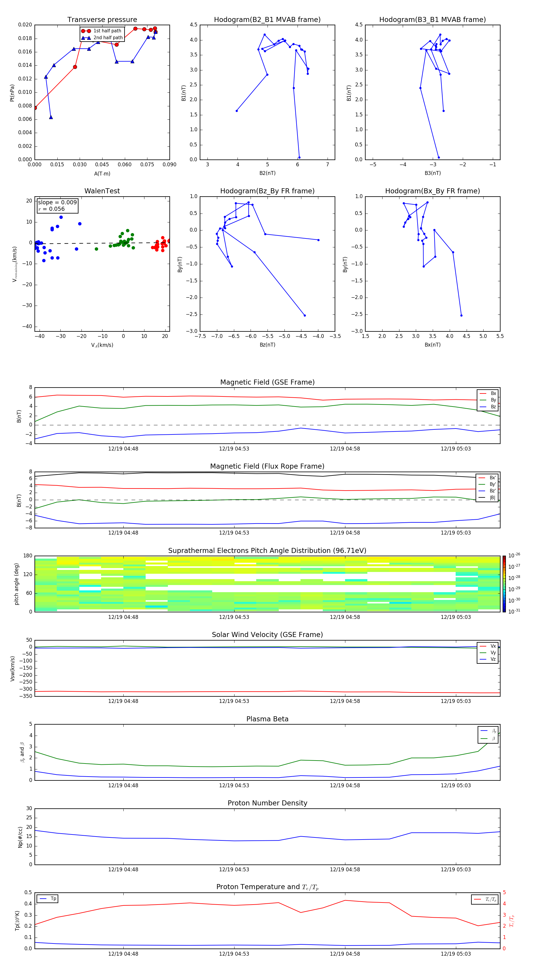Click the 'Hodogram(B3_B1 MVAB frame)' title
The height and width of the screenshot is (980, 535).
[432, 20]
